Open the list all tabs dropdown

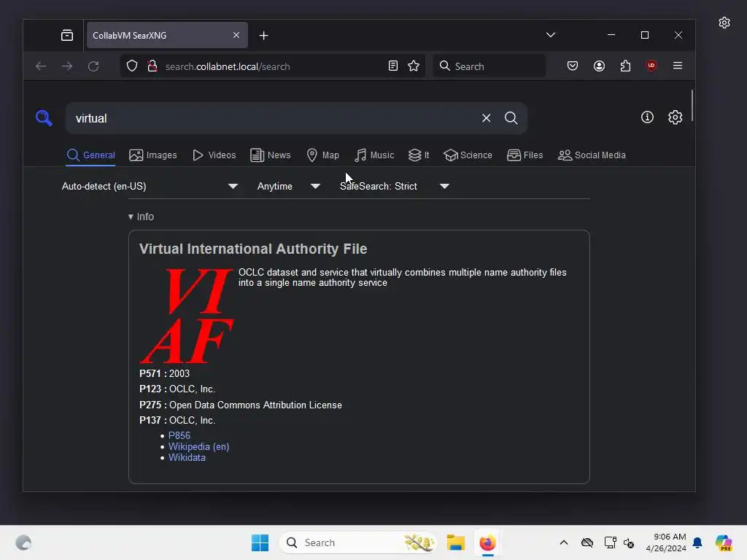coord(551,35)
